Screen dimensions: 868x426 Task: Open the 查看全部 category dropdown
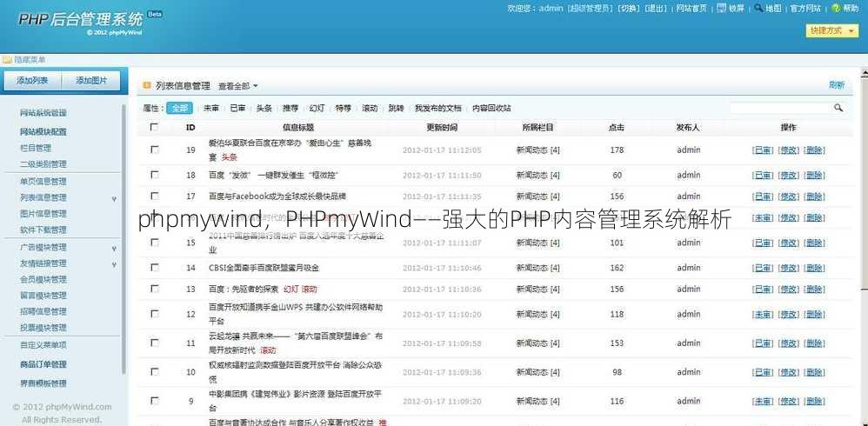(238, 86)
